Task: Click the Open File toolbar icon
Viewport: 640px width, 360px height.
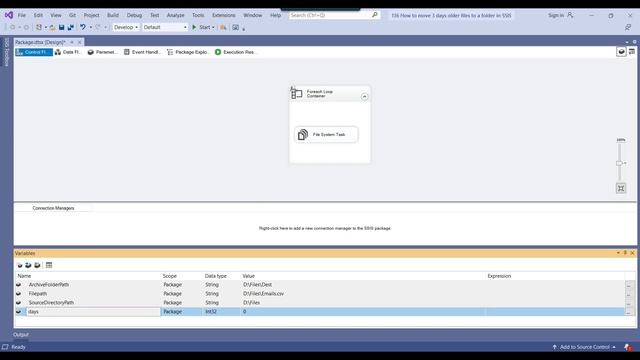Action: coord(52,27)
